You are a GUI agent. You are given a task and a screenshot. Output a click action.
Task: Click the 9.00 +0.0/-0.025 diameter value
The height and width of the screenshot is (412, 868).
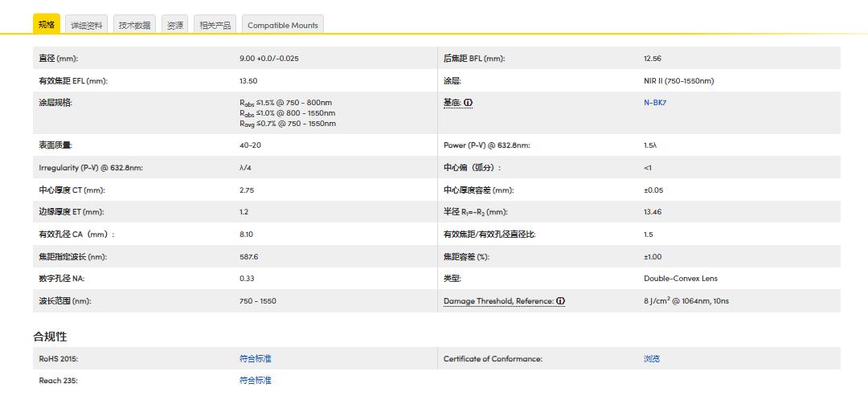[269, 59]
